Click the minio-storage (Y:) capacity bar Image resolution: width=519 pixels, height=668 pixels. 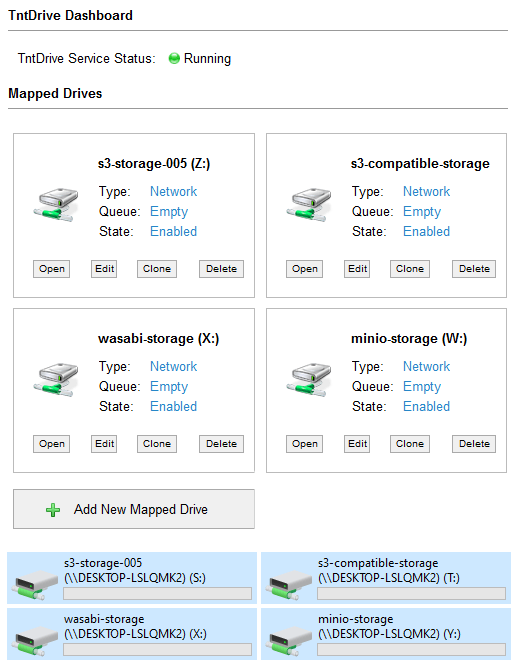411,650
